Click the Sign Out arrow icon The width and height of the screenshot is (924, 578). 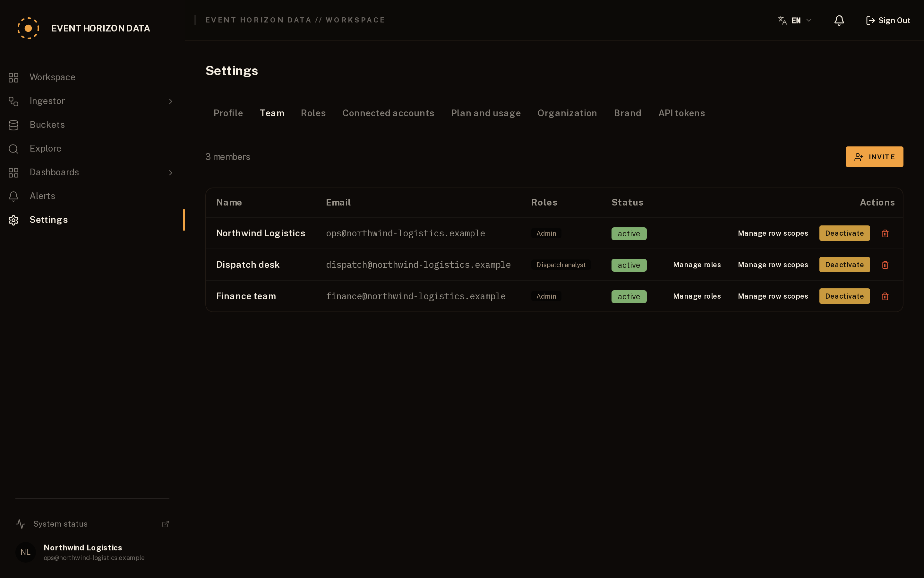870,21
